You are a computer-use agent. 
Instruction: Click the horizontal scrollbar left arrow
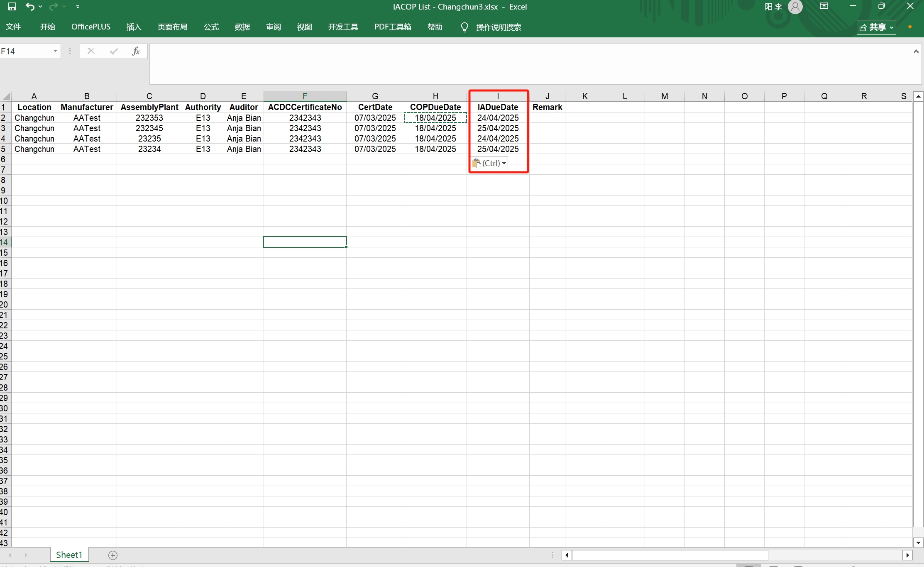[x=567, y=555]
